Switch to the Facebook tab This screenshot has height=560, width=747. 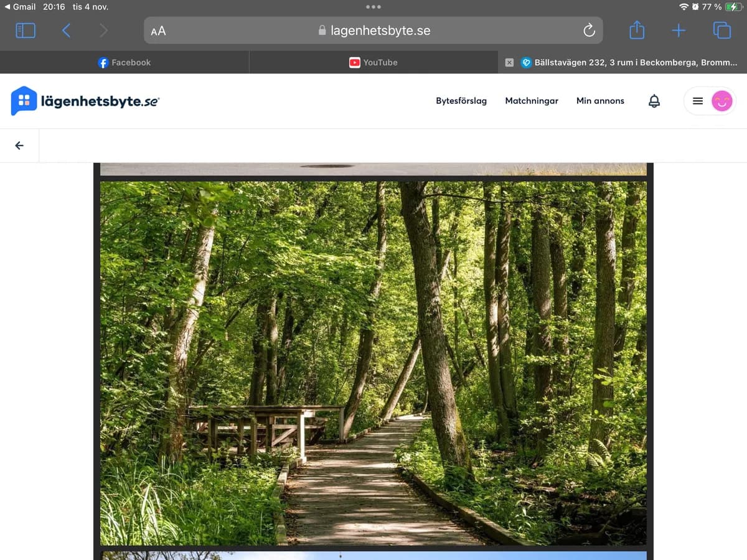[x=125, y=62]
